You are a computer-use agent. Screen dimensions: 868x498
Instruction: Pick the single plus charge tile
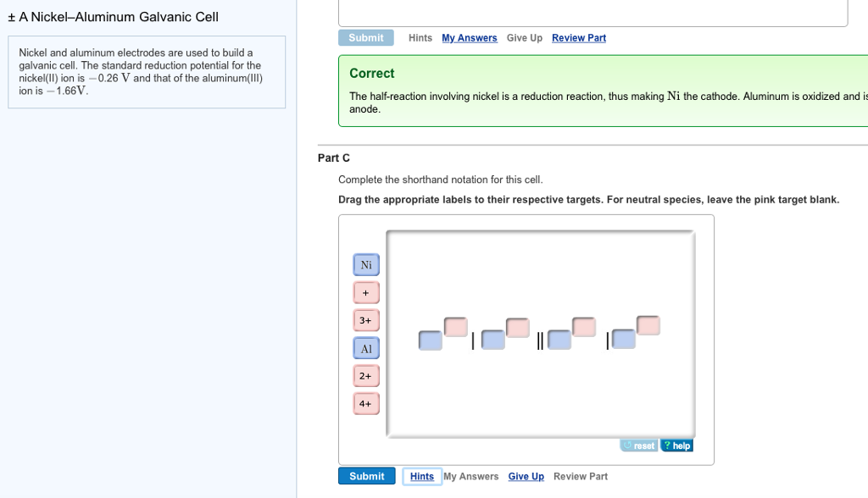366,293
